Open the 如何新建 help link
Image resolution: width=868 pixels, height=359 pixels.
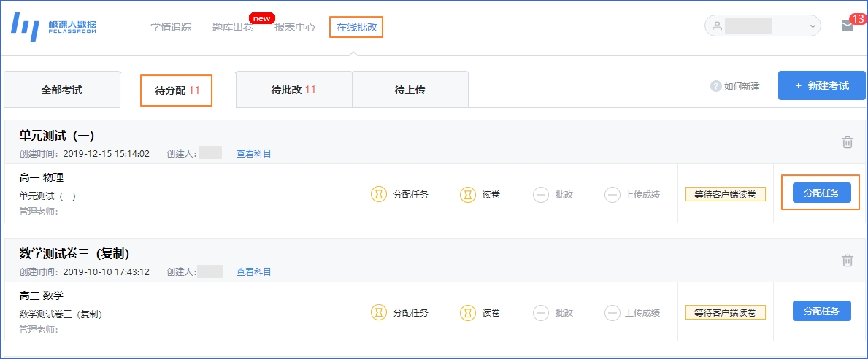pyautogui.click(x=742, y=86)
